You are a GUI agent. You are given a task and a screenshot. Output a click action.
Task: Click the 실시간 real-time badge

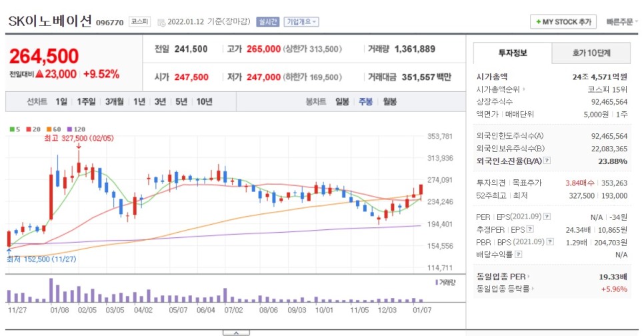click(268, 22)
